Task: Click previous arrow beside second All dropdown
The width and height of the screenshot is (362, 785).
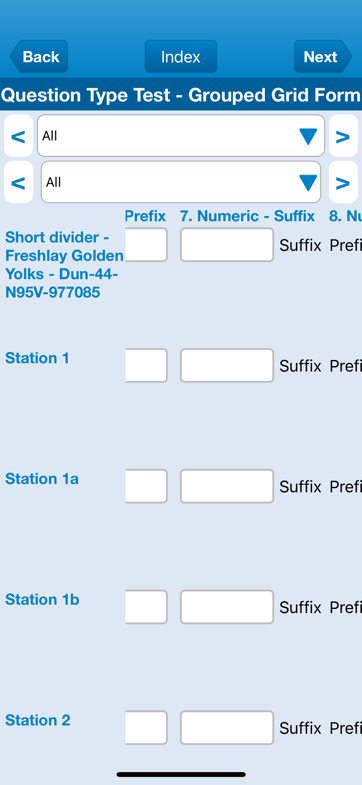Action: click(19, 182)
